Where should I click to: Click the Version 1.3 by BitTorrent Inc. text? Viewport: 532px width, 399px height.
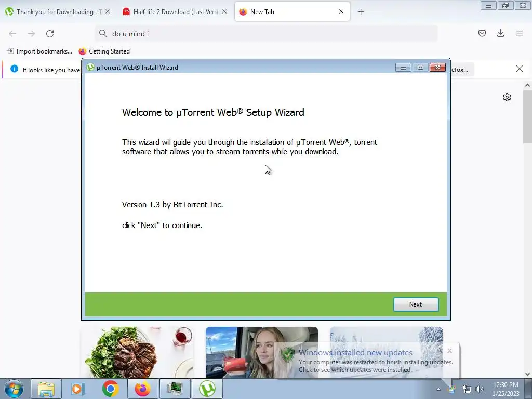point(172,205)
